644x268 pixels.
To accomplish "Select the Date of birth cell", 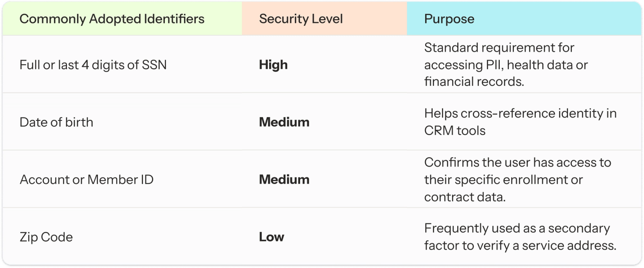I will (56, 122).
